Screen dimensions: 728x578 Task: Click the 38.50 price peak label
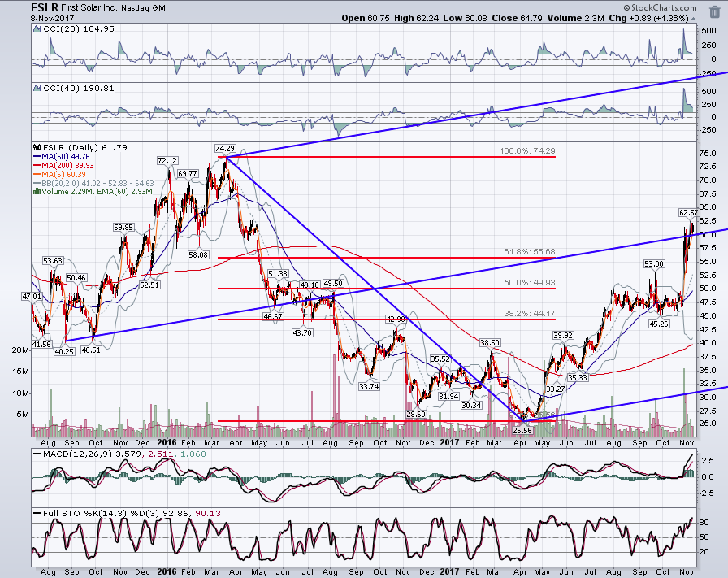click(x=490, y=343)
